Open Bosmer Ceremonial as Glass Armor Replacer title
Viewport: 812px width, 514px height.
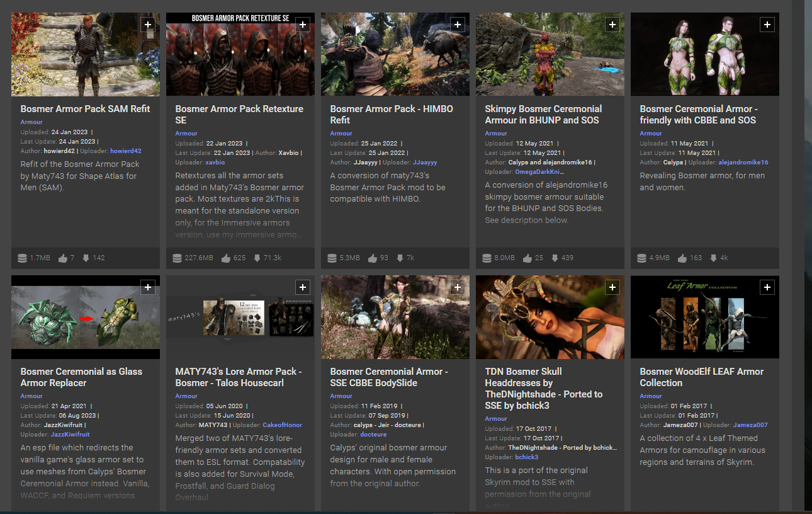81,377
